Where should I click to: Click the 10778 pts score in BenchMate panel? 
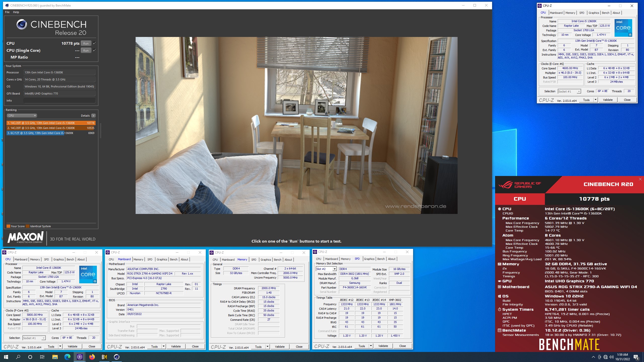[x=594, y=199]
